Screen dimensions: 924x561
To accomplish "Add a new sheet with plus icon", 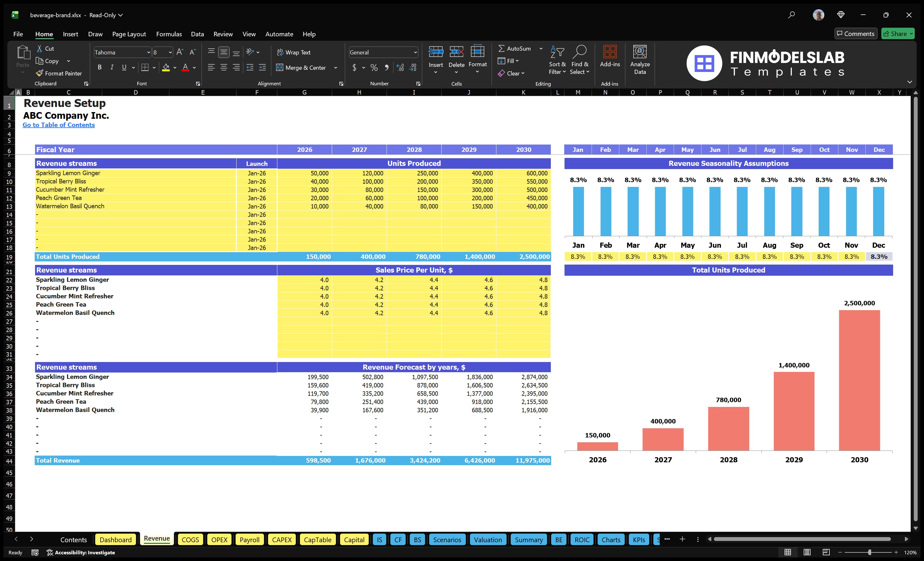I will tap(682, 539).
